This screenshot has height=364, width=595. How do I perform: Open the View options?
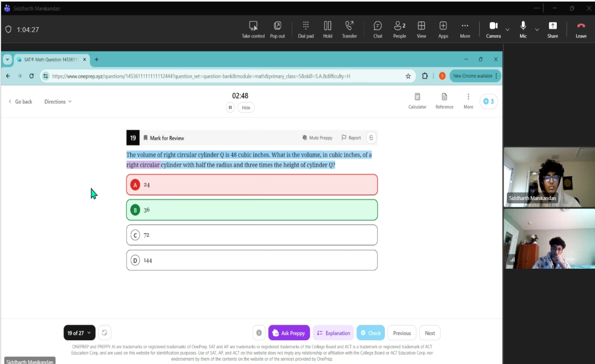[x=421, y=29]
